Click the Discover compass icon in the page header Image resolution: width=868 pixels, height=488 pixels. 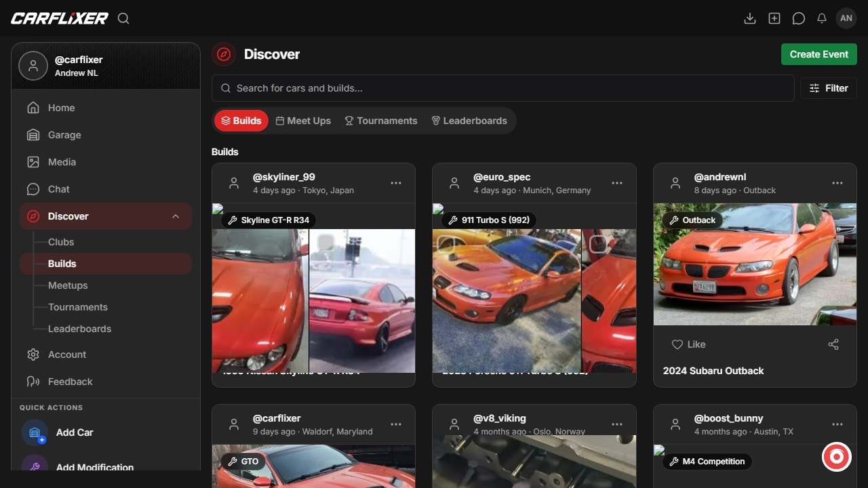point(224,54)
